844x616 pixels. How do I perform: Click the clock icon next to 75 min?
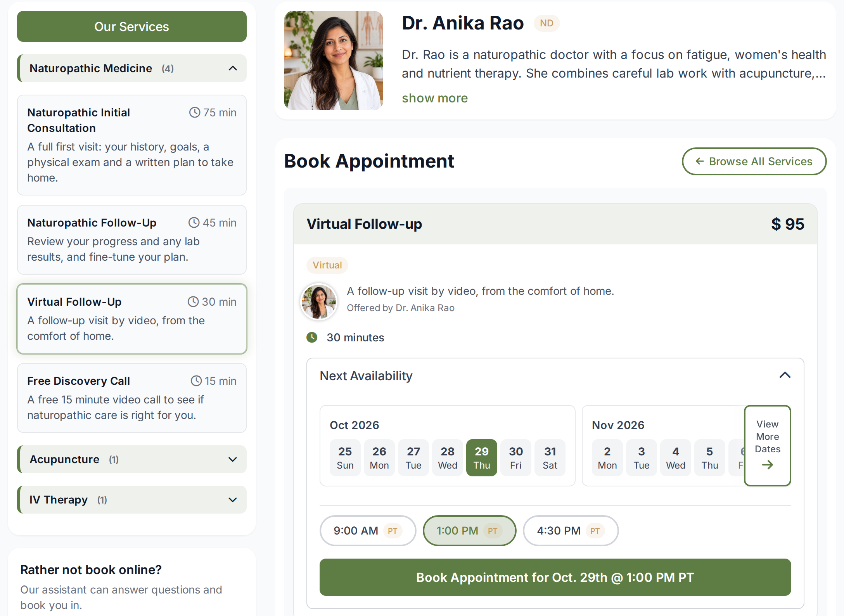pyautogui.click(x=194, y=112)
